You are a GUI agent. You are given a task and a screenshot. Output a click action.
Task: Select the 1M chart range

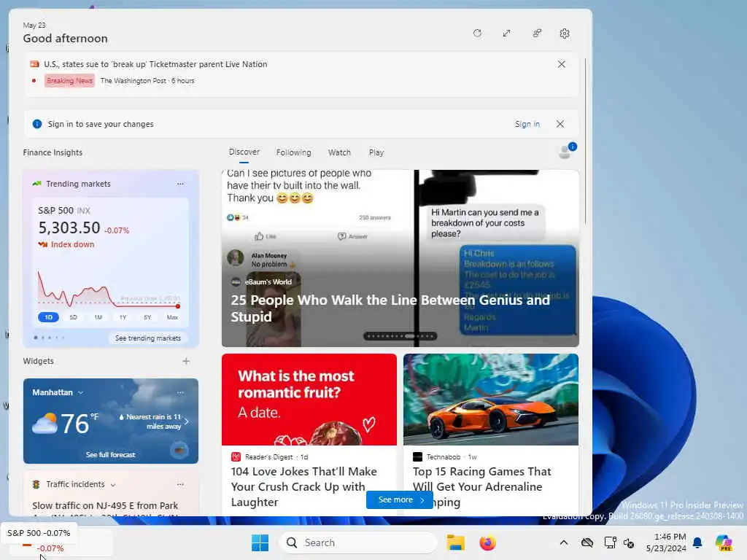tap(98, 317)
